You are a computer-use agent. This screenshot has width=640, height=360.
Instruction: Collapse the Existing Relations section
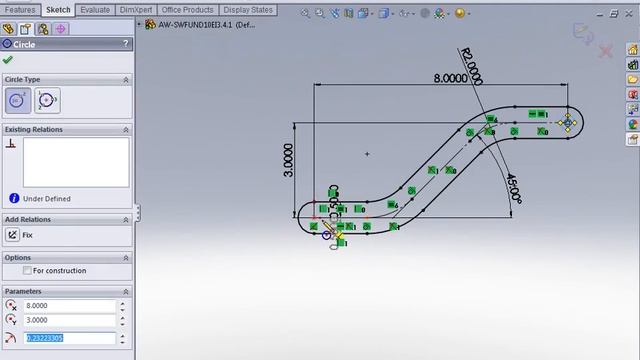click(x=126, y=130)
